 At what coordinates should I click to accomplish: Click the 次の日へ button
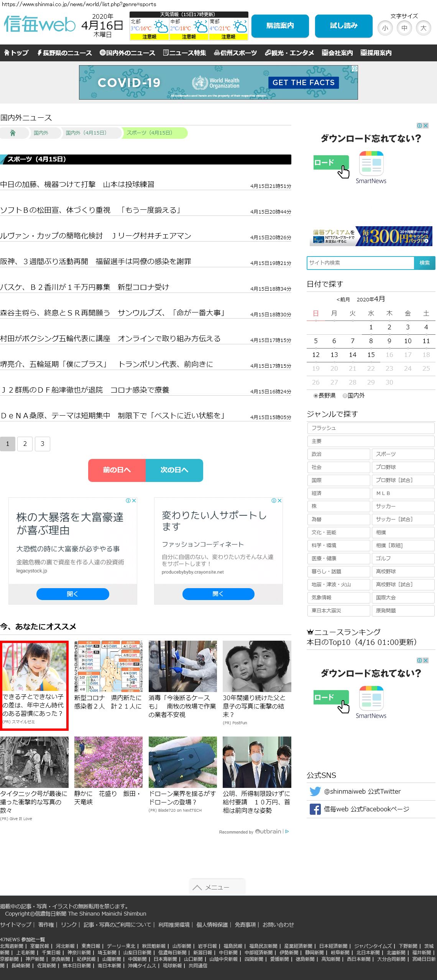[x=174, y=470]
